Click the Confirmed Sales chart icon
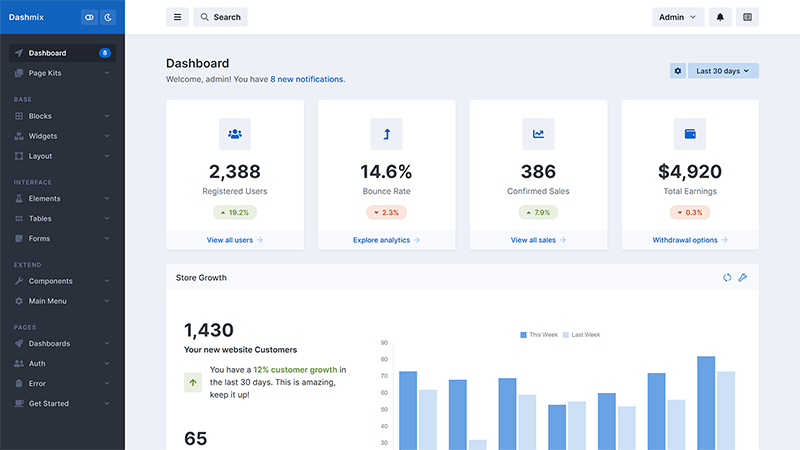 538,134
